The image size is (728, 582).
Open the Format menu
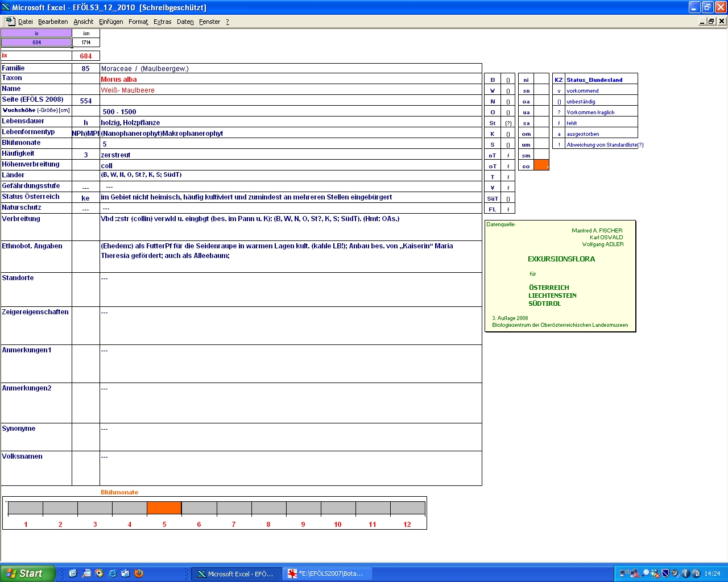point(138,22)
